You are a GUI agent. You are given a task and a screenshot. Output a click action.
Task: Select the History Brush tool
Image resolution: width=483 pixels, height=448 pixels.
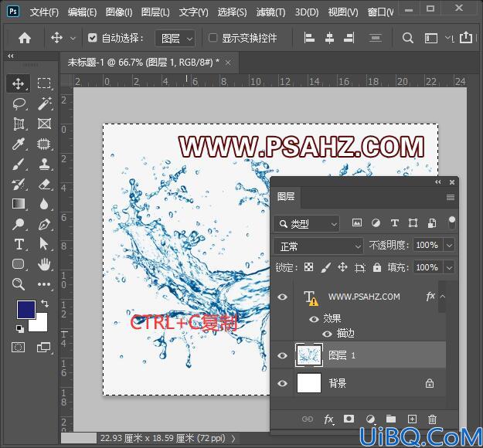[x=19, y=184]
